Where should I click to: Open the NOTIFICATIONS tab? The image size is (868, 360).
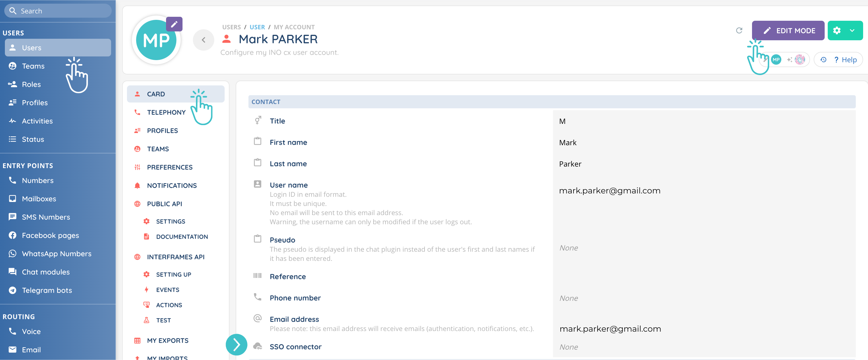172,185
